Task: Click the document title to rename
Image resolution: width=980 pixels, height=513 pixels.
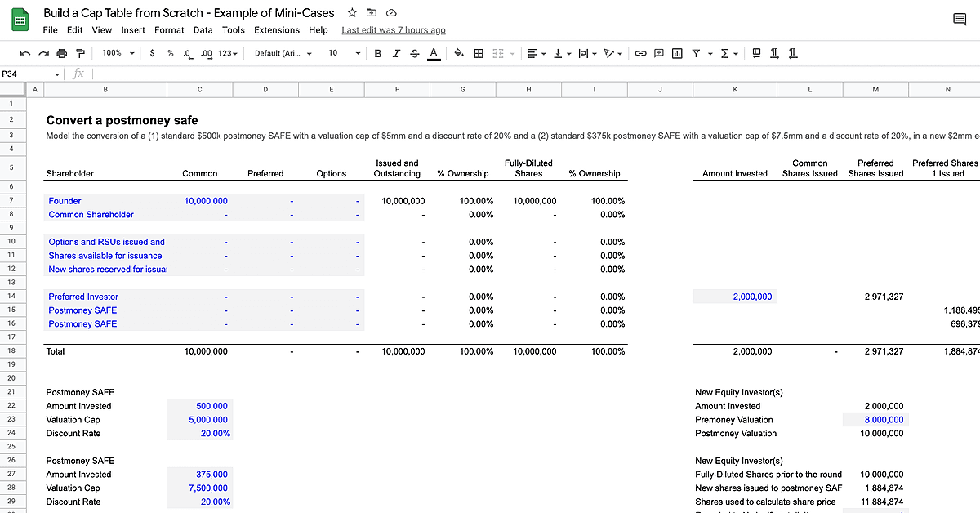Action: [190, 13]
